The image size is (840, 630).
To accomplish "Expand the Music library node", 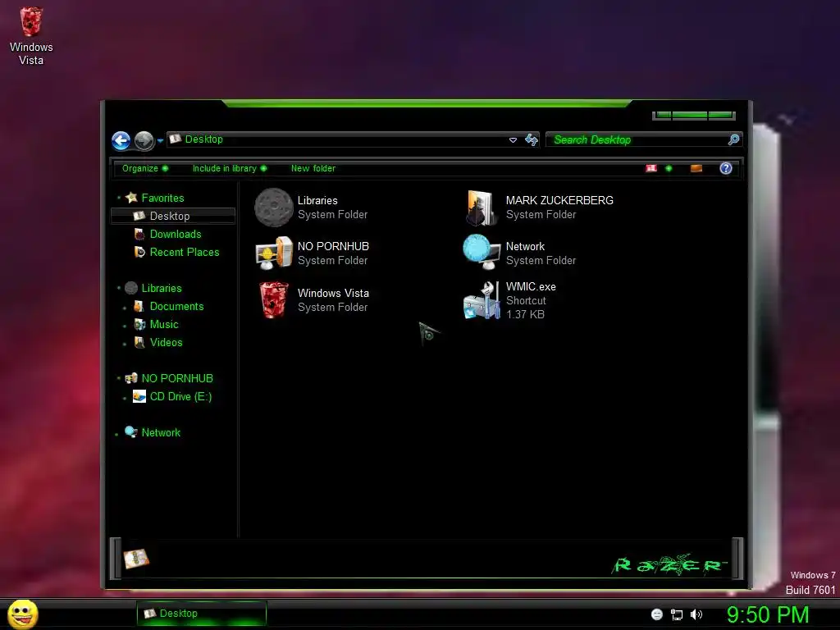I will coord(125,326).
